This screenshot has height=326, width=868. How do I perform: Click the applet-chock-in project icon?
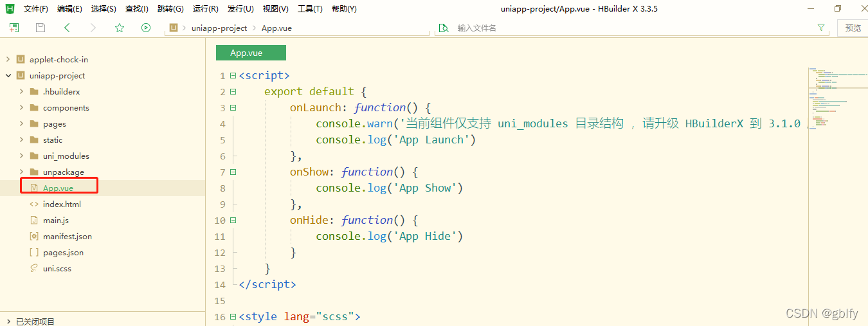click(x=21, y=59)
